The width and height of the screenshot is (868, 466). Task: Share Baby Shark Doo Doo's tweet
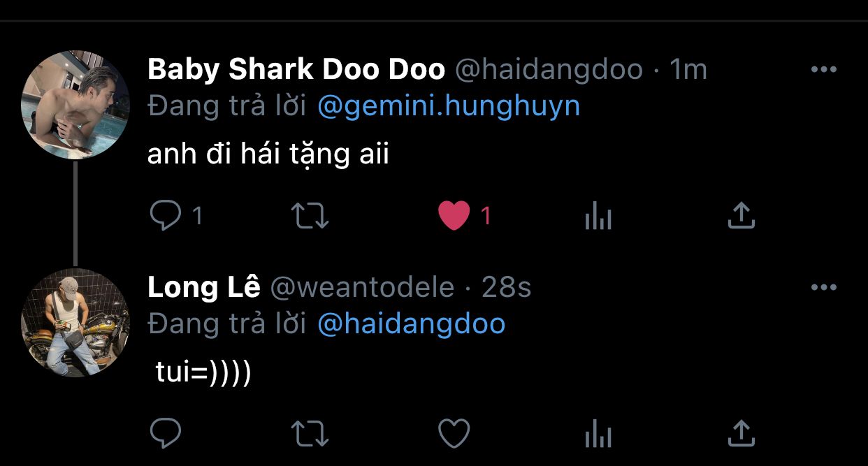pyautogui.click(x=741, y=216)
